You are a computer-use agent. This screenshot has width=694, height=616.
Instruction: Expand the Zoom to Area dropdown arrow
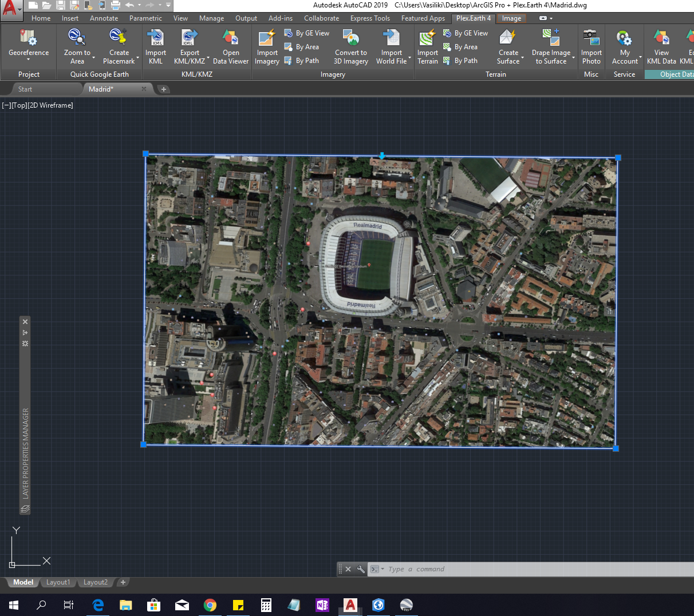pyautogui.click(x=93, y=57)
